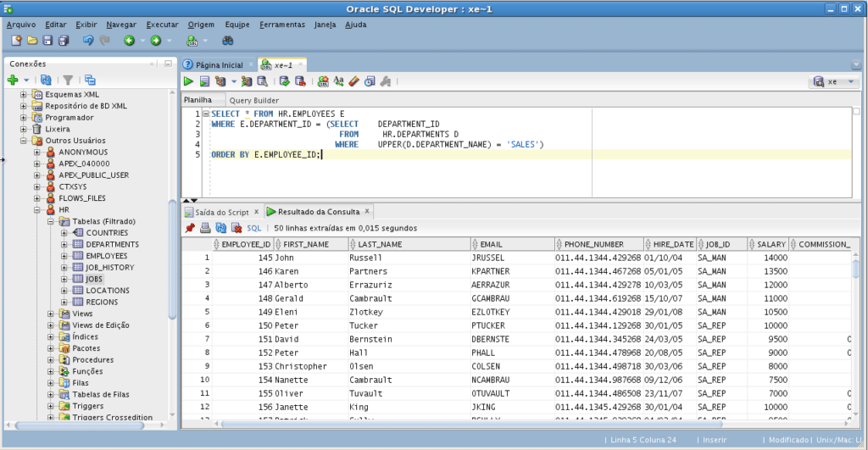868x450 pixels.
Task: Expand the EMPLOYEES table node
Action: (64, 255)
